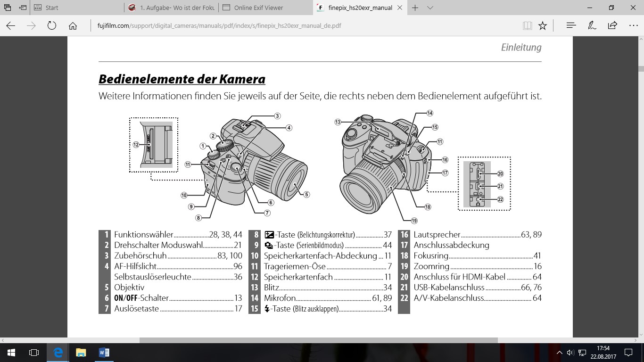Screen dimensions: 644x362
Task: Open the Hub panel icon
Action: pos(571,25)
